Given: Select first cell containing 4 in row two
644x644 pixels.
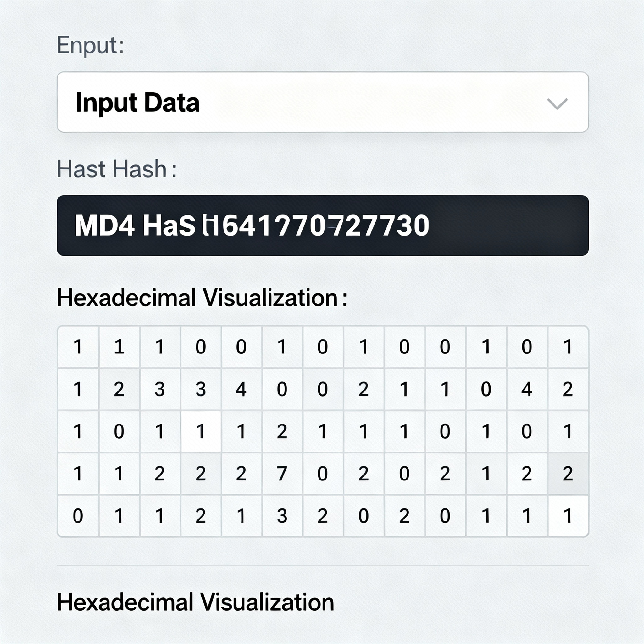Looking at the screenshot, I should point(241,389).
